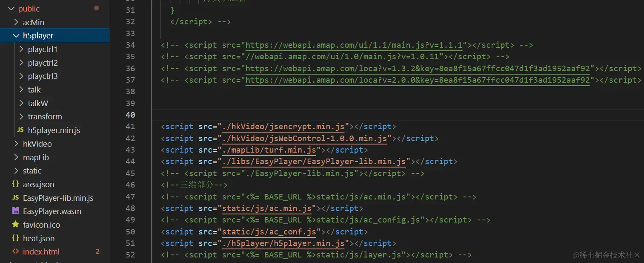The height and width of the screenshot is (263, 644).
Task: Select the playctrl3 folder name
Action: [43, 76]
